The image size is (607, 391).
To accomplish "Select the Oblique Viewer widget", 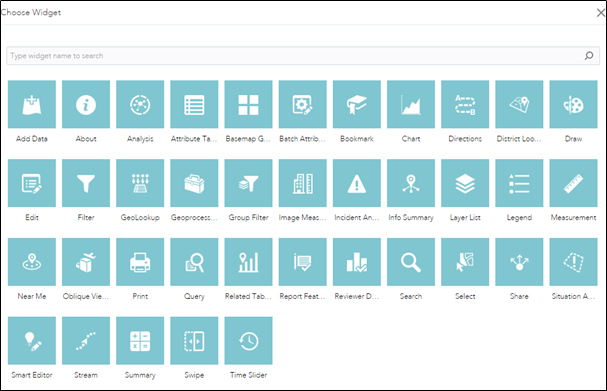I will [x=86, y=262].
